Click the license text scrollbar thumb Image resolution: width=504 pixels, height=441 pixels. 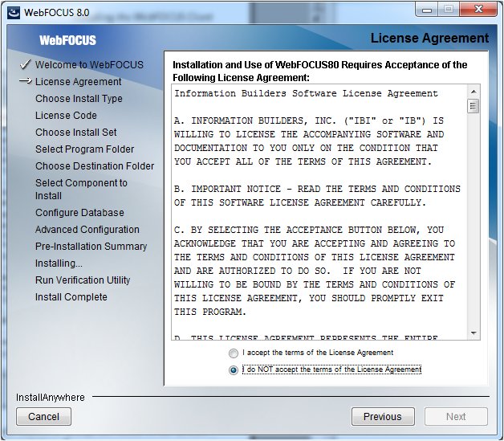[474, 106]
